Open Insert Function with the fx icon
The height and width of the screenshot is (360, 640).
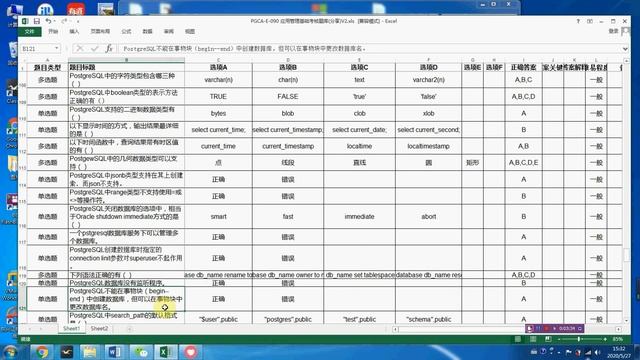coord(109,49)
